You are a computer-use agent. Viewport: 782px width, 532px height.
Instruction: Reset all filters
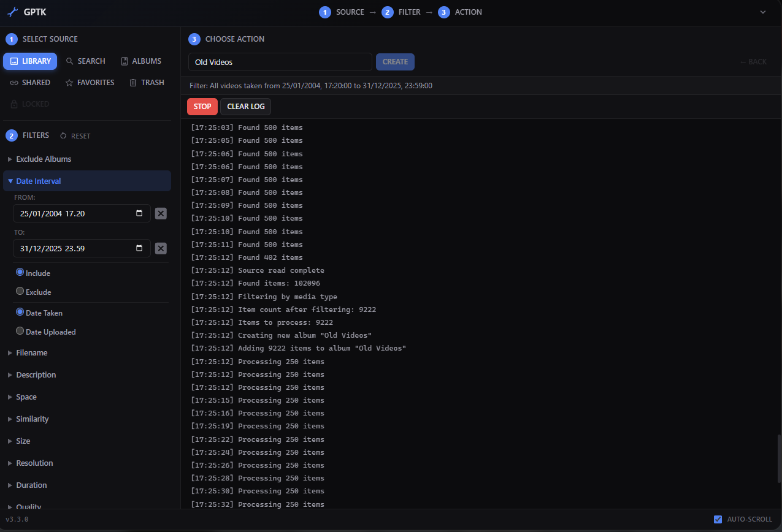(75, 135)
